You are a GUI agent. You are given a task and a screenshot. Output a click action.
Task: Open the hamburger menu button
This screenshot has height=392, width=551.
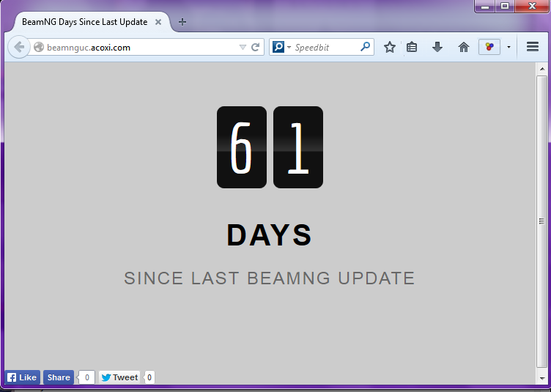533,47
